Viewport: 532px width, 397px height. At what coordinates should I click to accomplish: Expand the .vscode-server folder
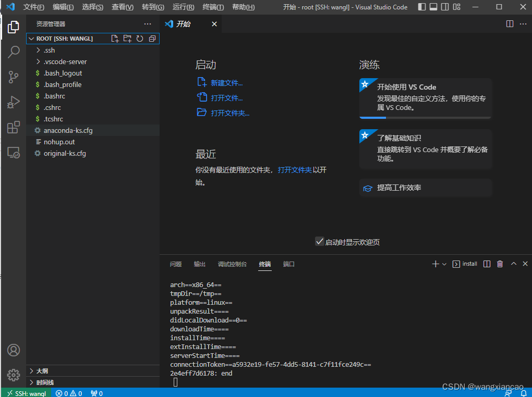(93, 61)
